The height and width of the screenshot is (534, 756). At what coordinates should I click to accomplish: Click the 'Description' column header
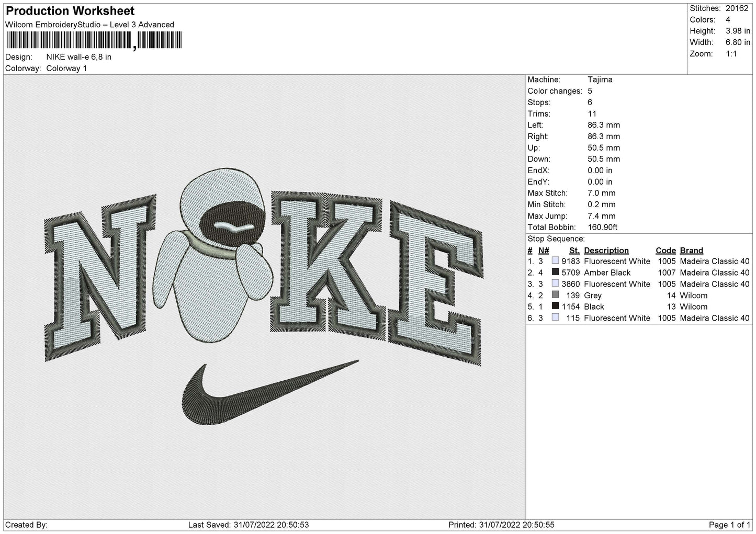[606, 251]
